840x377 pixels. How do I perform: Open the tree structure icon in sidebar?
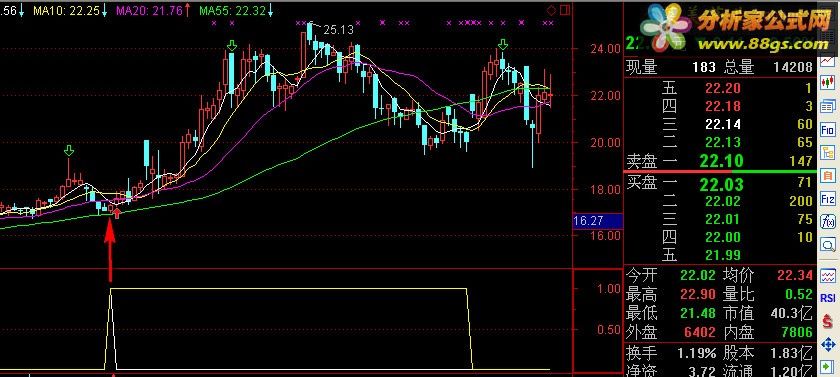point(828,152)
